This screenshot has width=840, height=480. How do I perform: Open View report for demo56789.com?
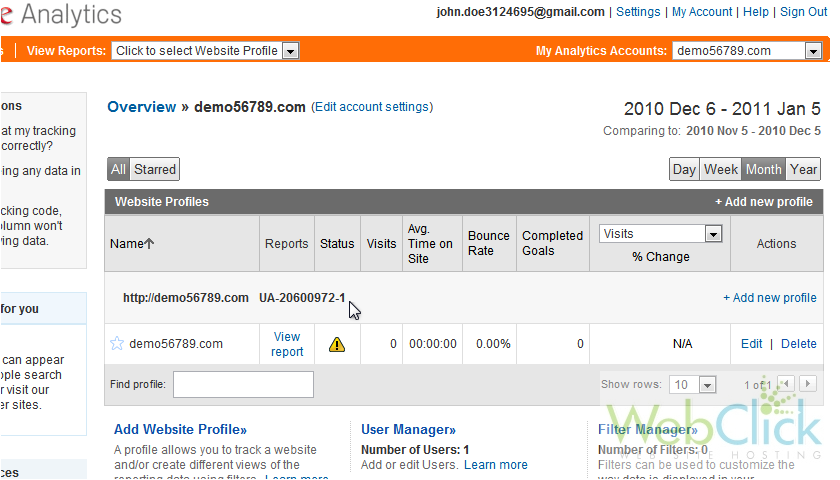(287, 344)
